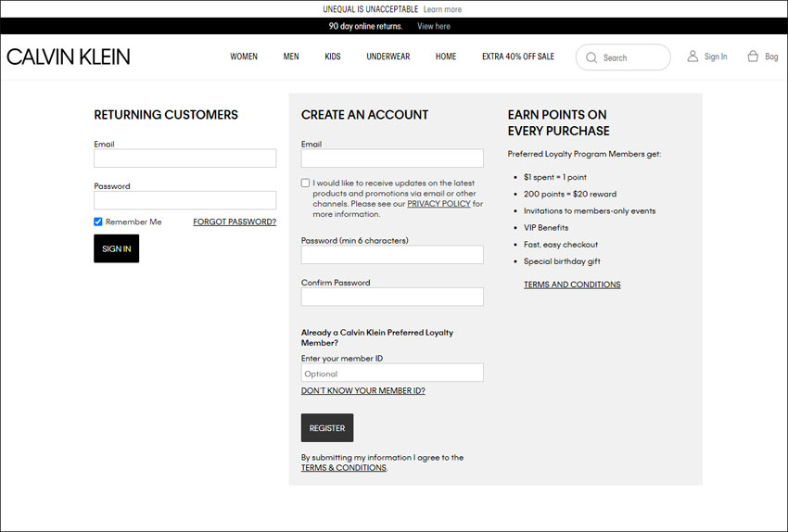Click "RETURNING CUSTOMERS" heading
The image size is (788, 532).
pos(166,115)
